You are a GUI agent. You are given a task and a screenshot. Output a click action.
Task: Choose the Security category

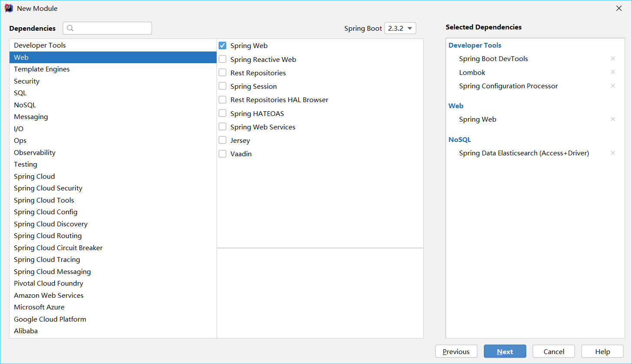(x=113, y=81)
